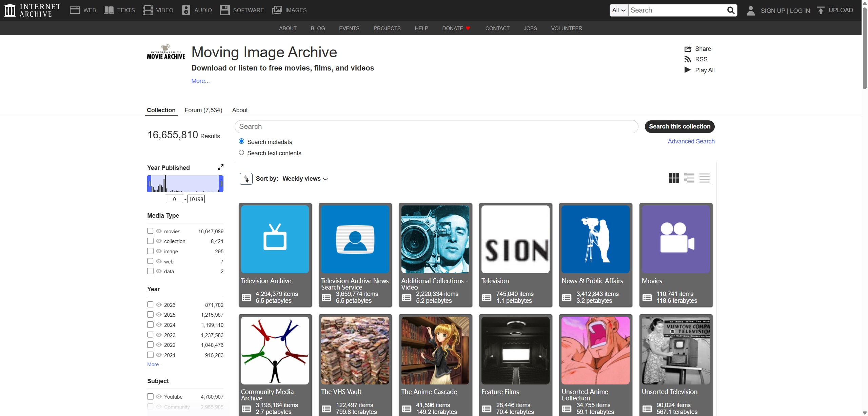Switch to compact list view
The height and width of the screenshot is (416, 868).
click(705, 178)
